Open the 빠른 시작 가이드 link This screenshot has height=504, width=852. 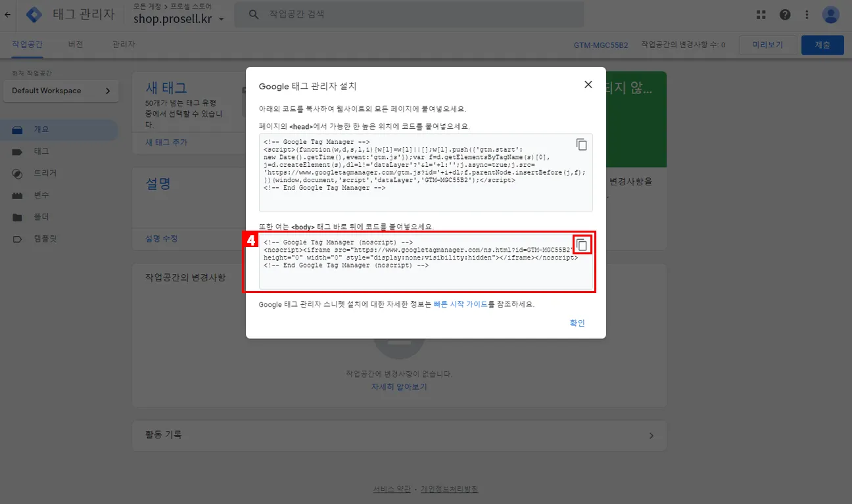pos(460,305)
